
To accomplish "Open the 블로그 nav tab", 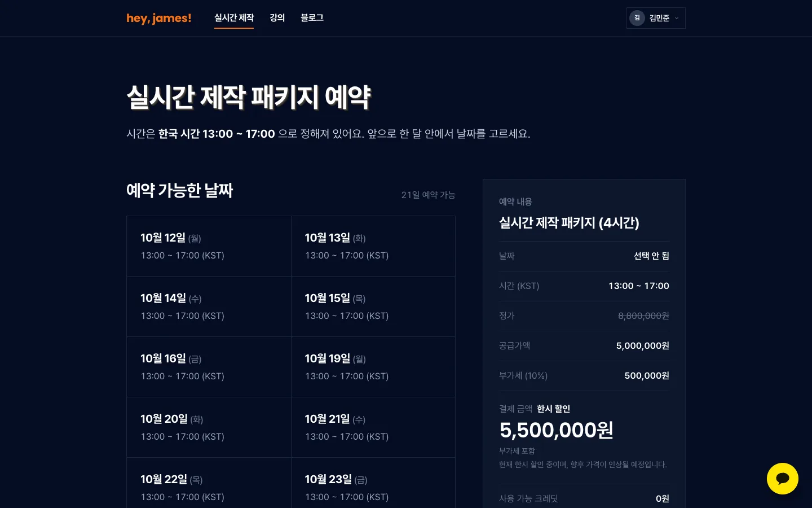I will click(312, 18).
